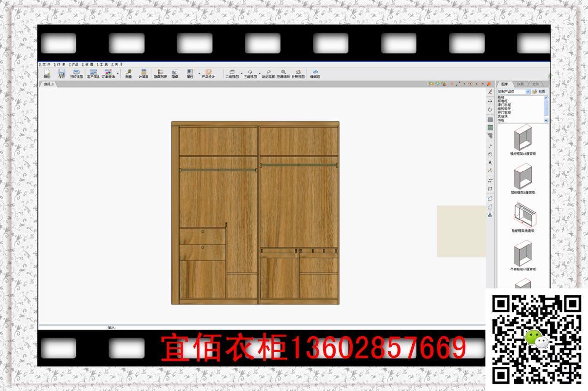Image resolution: width=588 pixels, height=391 pixels.
Task: Activate 动态观察 orbit view
Action: (268, 73)
